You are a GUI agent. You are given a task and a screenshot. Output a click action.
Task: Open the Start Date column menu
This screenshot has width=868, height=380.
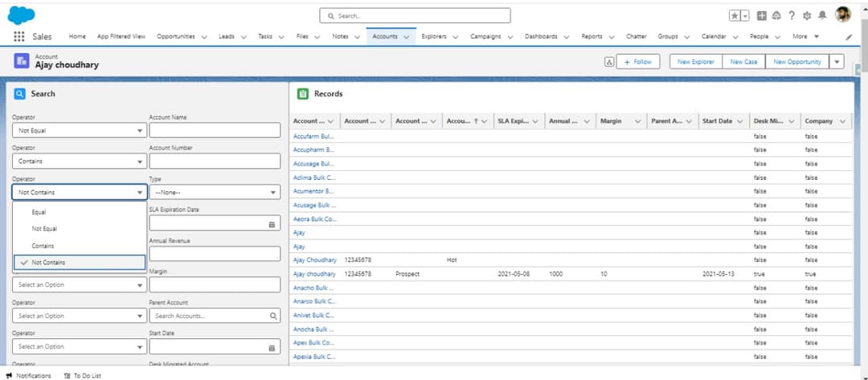coord(740,121)
